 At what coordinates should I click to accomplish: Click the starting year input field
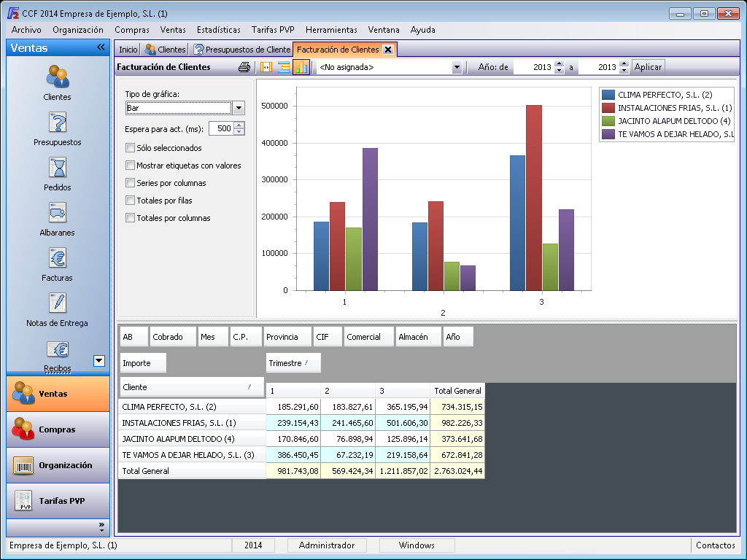(x=533, y=67)
